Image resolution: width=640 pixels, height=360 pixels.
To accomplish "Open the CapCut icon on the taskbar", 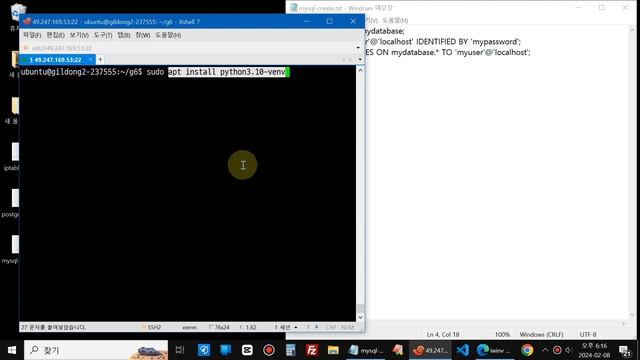I will tap(247, 350).
